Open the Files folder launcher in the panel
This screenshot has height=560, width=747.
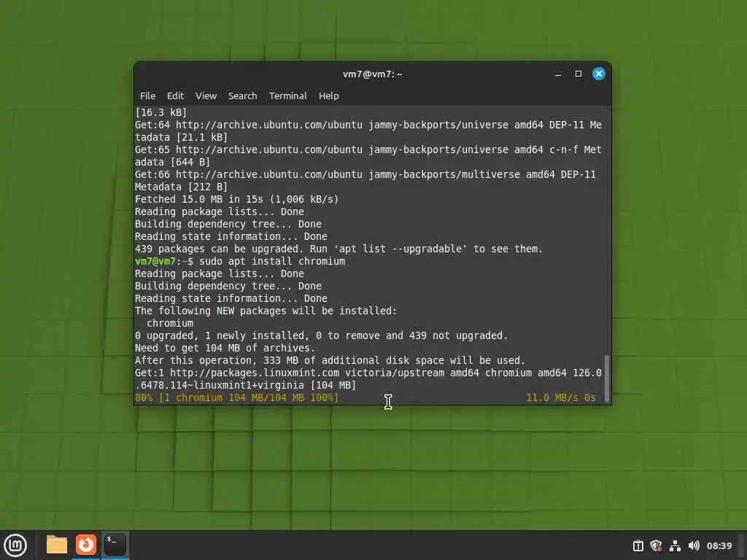[x=57, y=545]
